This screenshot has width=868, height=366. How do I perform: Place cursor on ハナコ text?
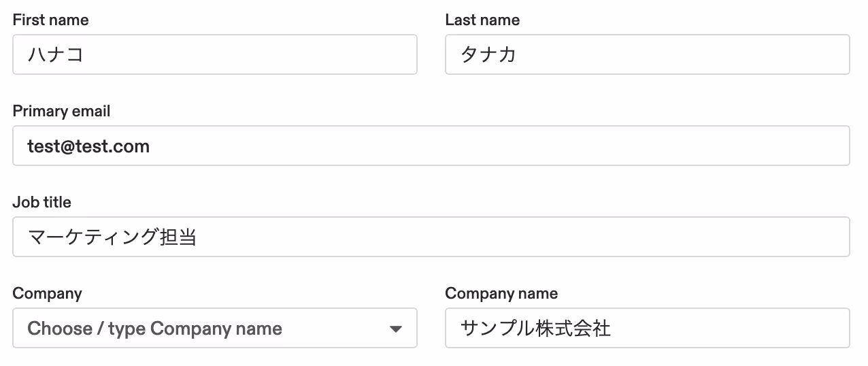[x=55, y=54]
